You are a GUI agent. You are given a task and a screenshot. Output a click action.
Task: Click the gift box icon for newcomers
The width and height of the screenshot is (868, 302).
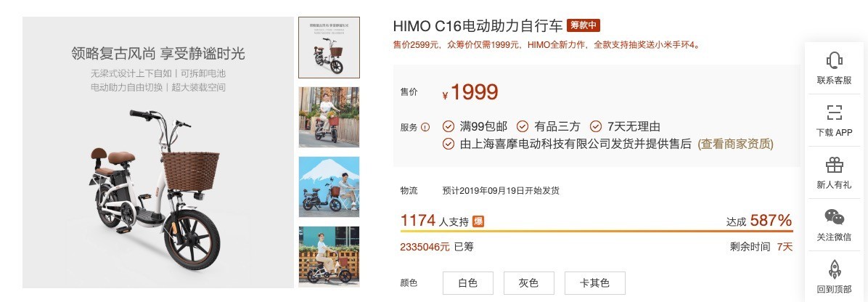pyautogui.click(x=834, y=165)
